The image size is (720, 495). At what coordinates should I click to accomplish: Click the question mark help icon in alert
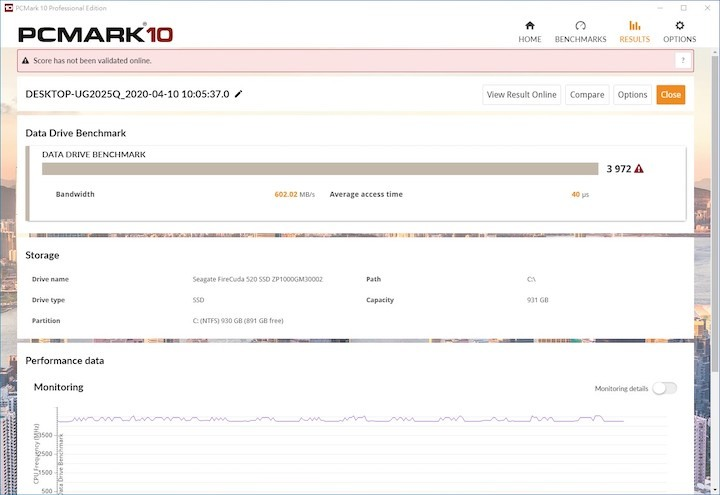(x=683, y=61)
